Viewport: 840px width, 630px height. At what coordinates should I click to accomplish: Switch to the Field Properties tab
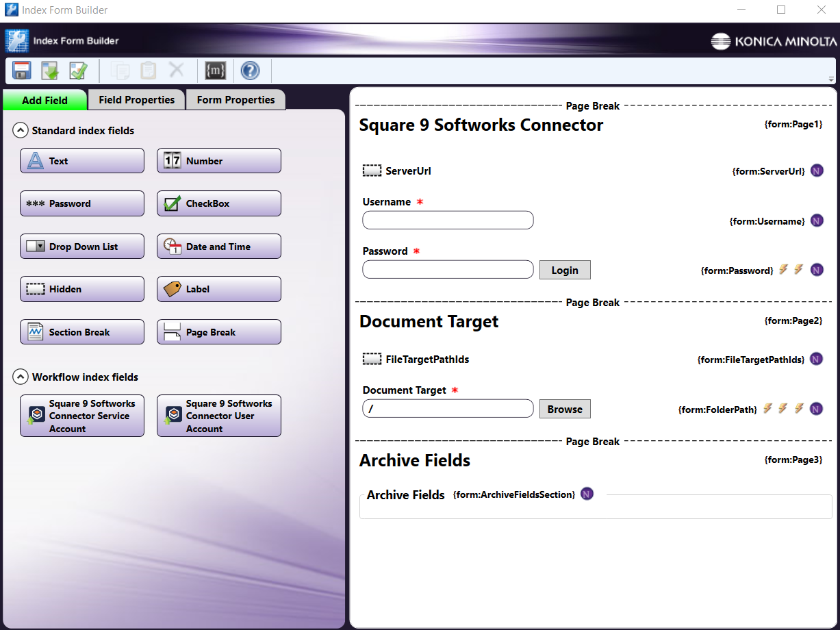(137, 100)
